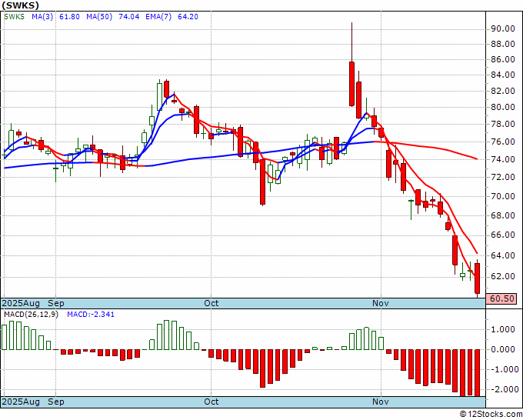Click the 68.00 price axis label
The height and width of the screenshot is (420, 523).
(x=503, y=215)
